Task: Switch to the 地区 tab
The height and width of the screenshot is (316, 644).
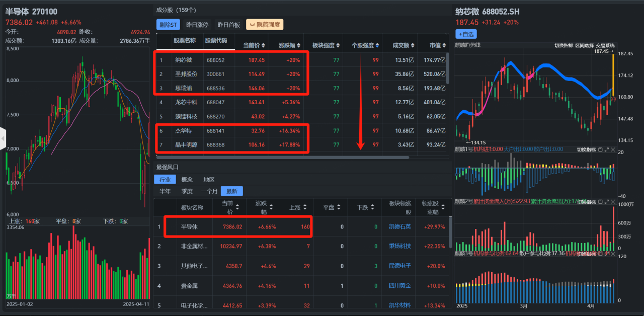Action: 209,180
